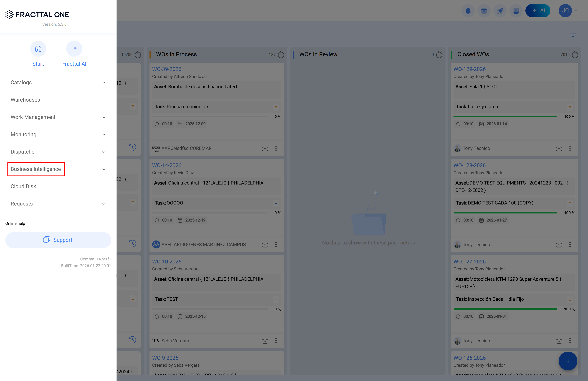Open the JC user profile dropdown

tap(568, 11)
